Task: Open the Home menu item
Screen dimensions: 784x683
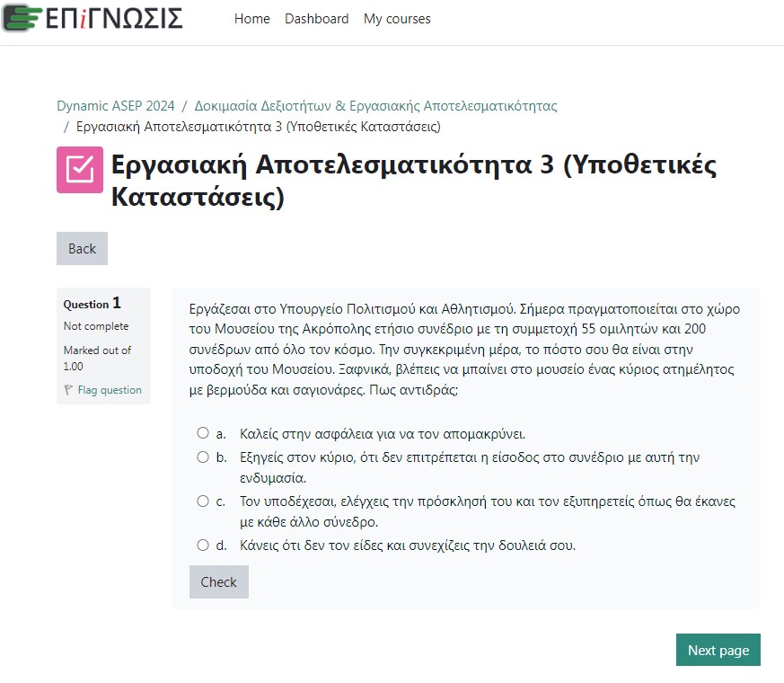Action: tap(252, 19)
